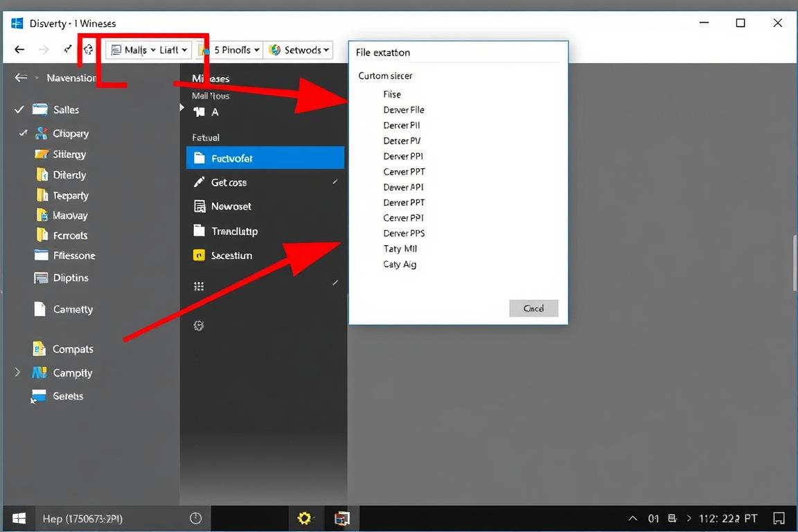
Task: Click the pencil icon next to Get coss
Action: coord(199,182)
